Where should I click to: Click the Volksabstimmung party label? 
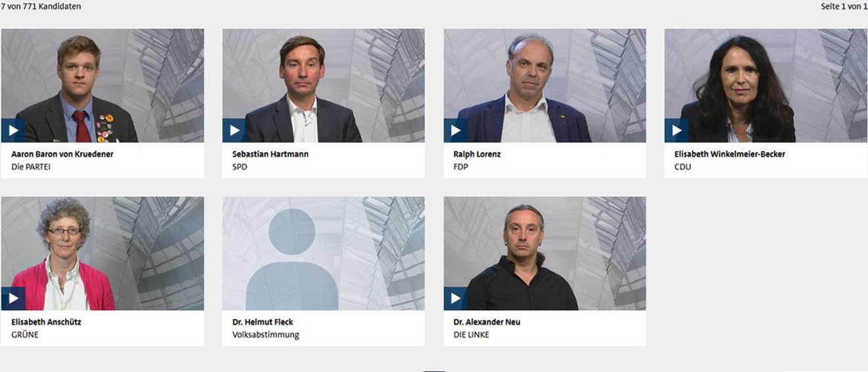[266, 335]
